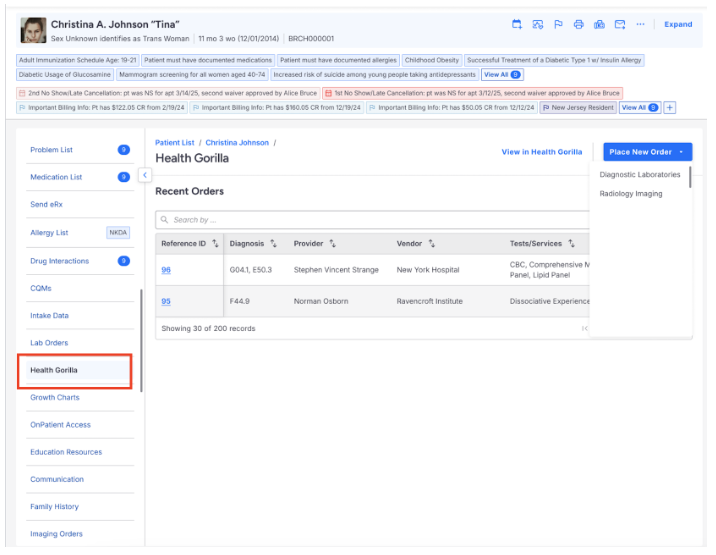The width and height of the screenshot is (716, 555).
Task: Click the Mammogram screening tag
Action: 192,74
